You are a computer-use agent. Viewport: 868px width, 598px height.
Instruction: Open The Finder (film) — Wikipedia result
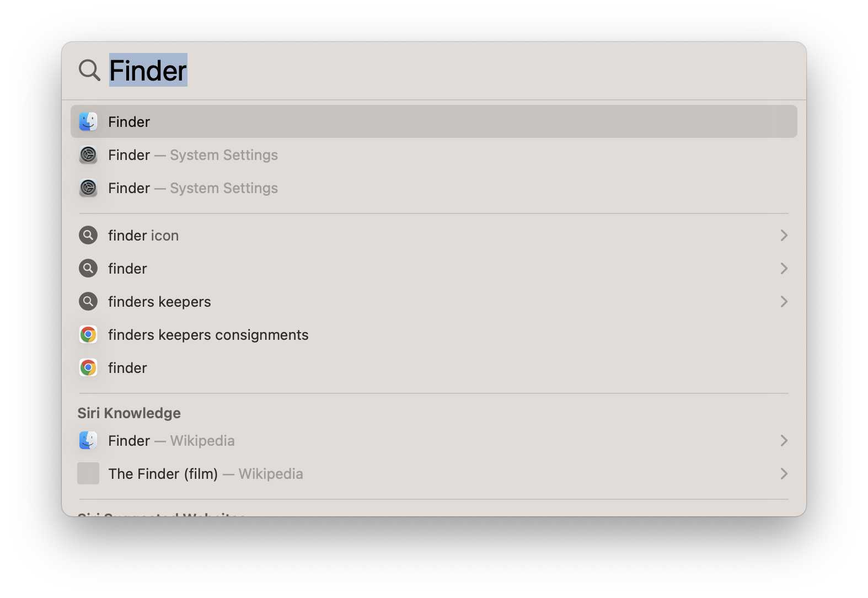[433, 474]
